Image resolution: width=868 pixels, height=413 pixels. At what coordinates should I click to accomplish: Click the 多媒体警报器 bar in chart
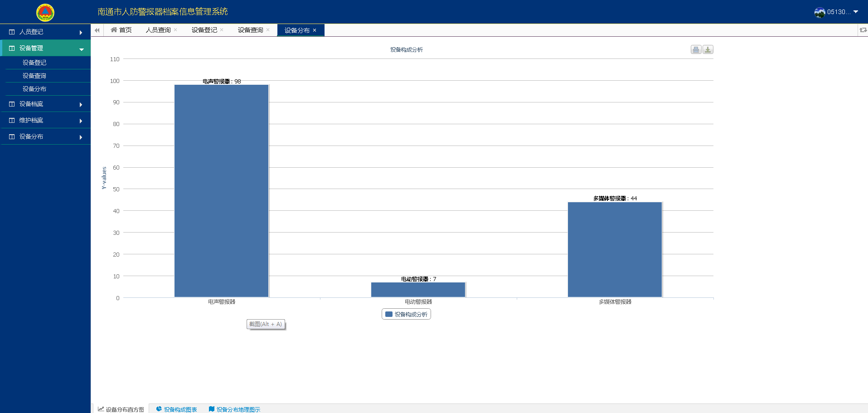(615, 249)
